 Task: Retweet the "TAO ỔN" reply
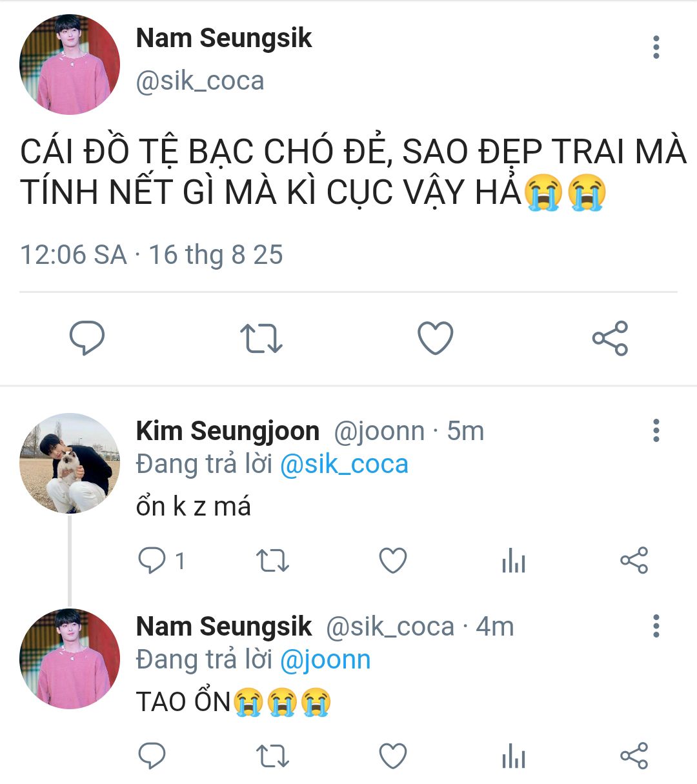(272, 756)
